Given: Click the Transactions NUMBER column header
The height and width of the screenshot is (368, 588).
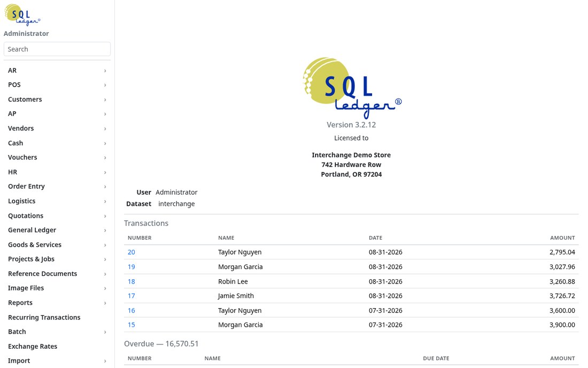Looking at the screenshot, I should click(x=140, y=238).
